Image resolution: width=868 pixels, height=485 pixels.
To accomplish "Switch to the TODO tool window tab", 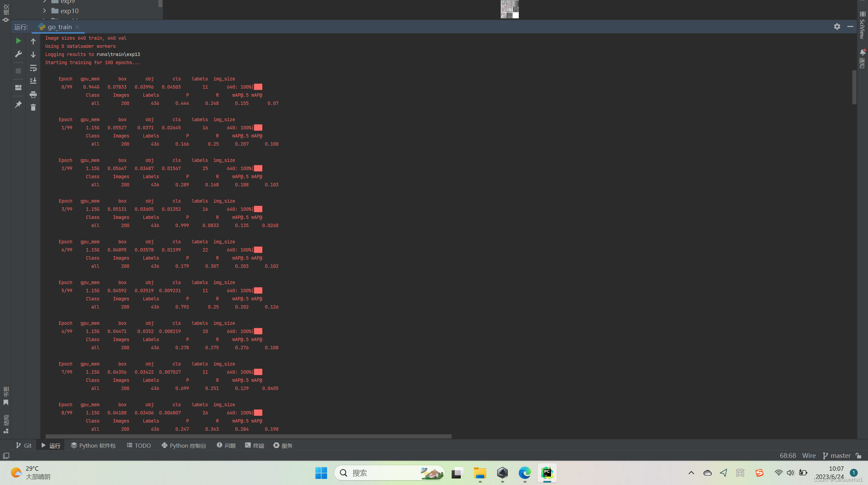I will point(139,445).
